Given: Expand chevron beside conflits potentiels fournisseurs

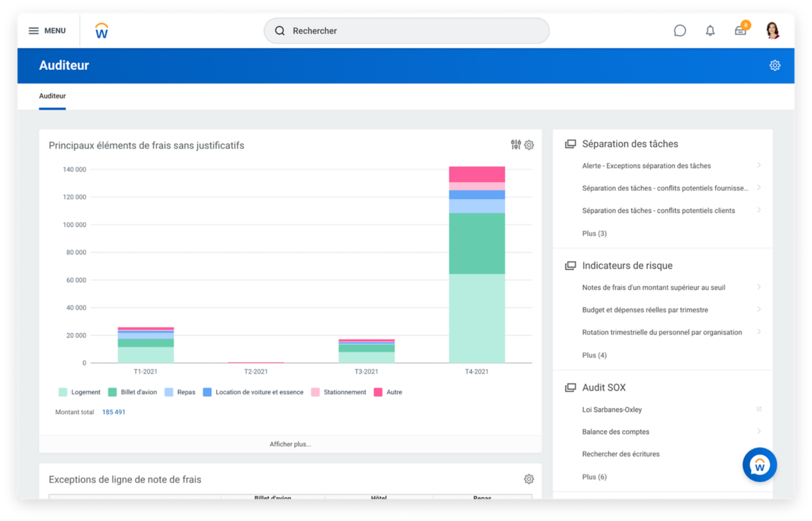Looking at the screenshot, I should tap(759, 187).
